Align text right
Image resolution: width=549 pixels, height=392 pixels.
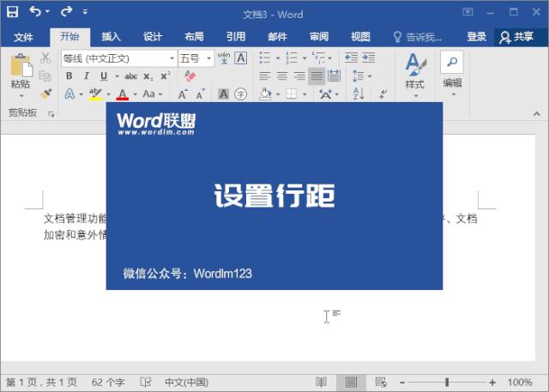pyautogui.click(x=299, y=75)
